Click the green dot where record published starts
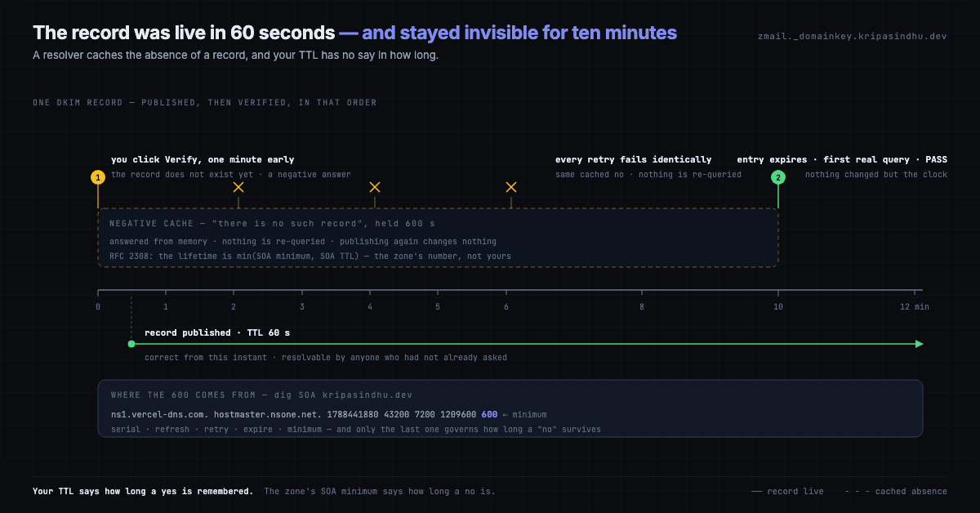This screenshot has height=513, width=980. 131,344
